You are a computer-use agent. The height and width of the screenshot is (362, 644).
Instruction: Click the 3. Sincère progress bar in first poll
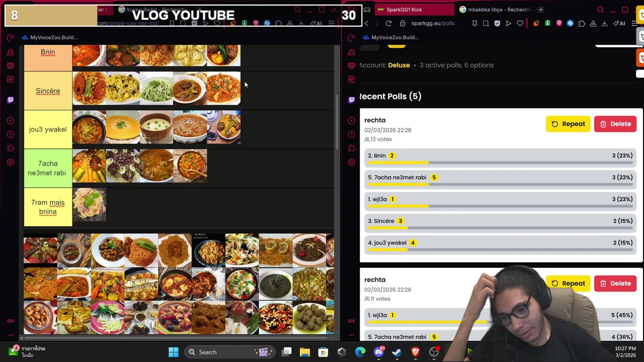click(500, 228)
